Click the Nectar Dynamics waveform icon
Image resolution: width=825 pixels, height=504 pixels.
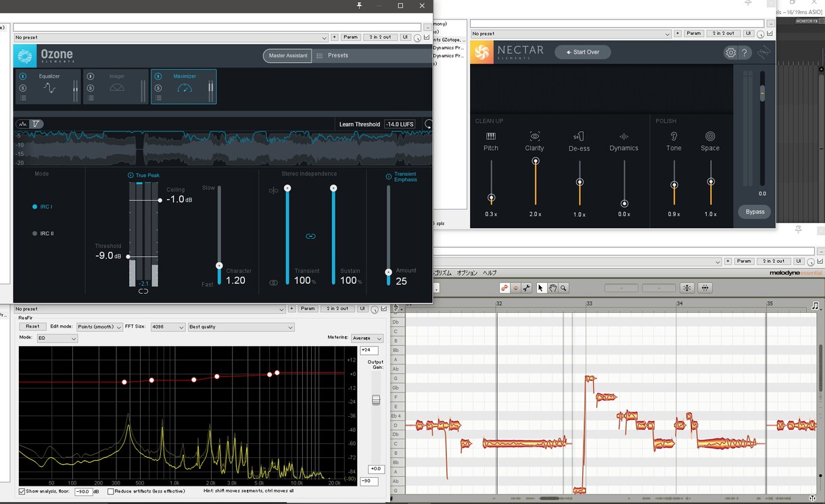pyautogui.click(x=623, y=136)
